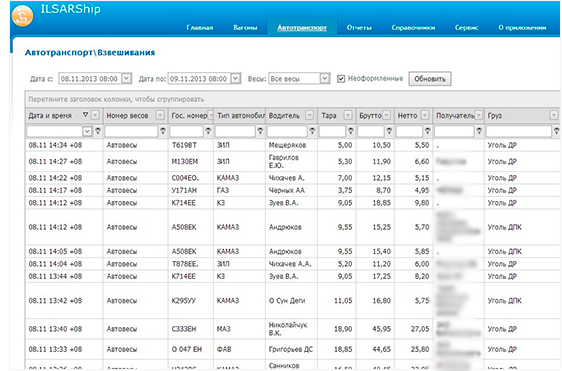Open Номер весов column header filter dropdown
Screen dimensions: 562x371
[x=160, y=115]
